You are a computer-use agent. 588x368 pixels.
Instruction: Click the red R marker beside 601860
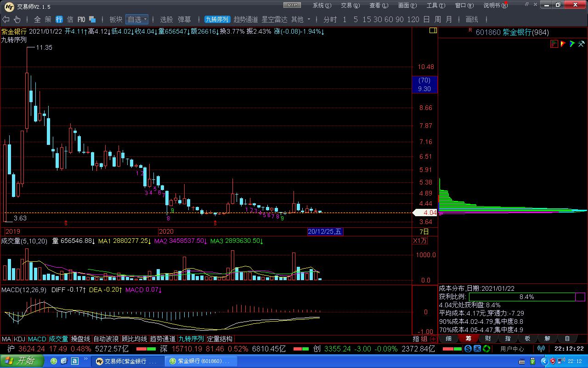click(470, 30)
